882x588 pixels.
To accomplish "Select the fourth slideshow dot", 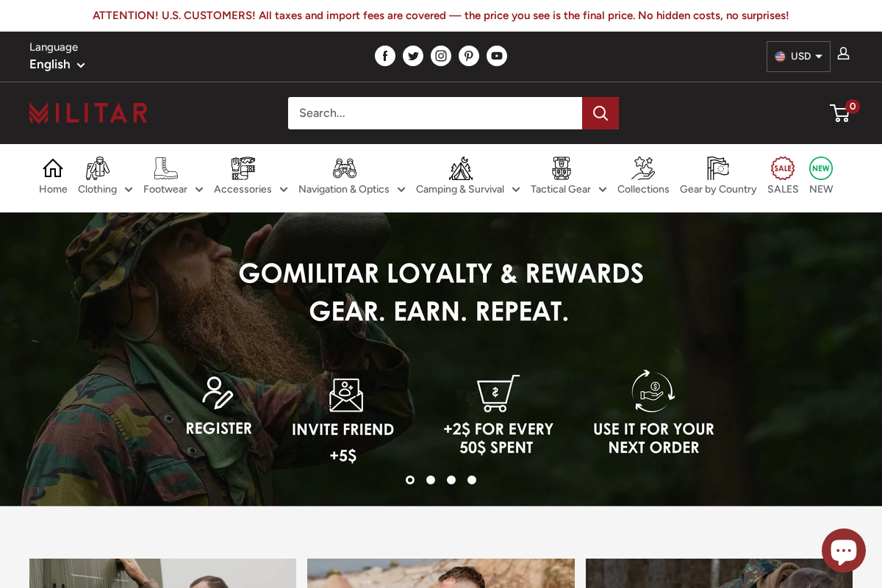I will point(472,480).
